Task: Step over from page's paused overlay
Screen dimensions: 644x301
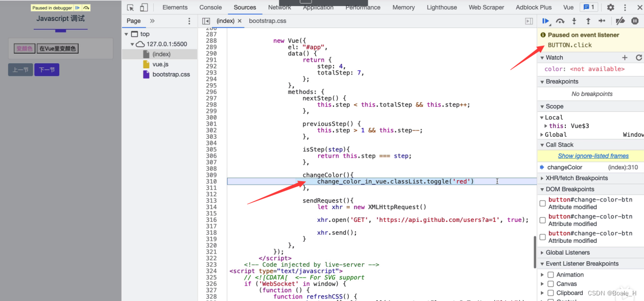Action: point(86,8)
